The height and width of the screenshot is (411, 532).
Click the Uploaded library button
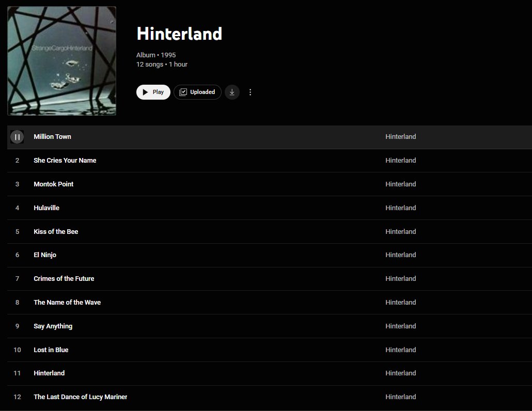click(197, 92)
